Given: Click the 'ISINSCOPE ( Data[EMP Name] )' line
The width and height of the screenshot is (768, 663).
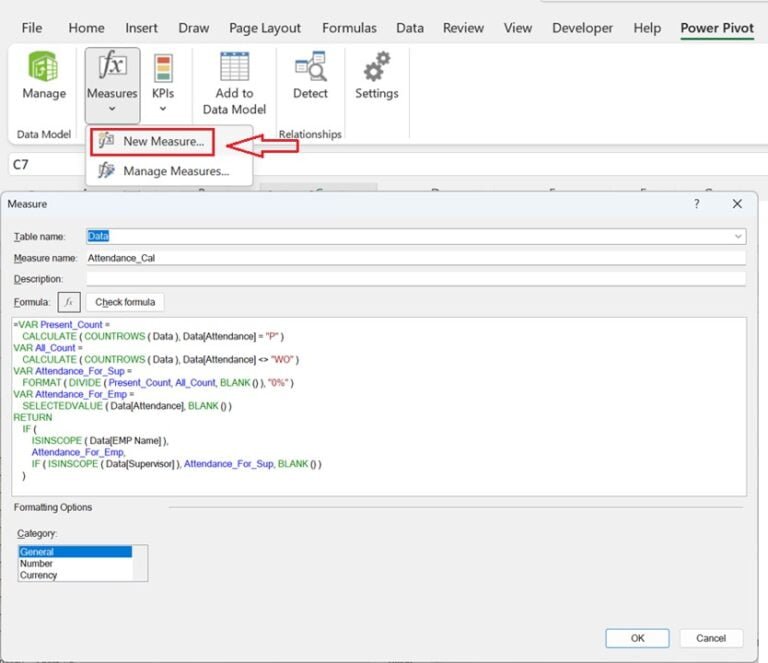Looking at the screenshot, I should pyautogui.click(x=100, y=441).
